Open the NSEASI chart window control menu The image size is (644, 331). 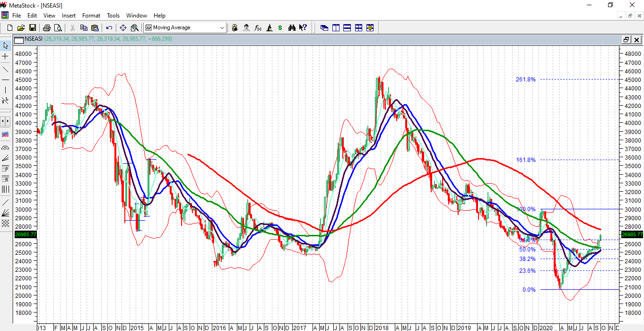[x=19, y=39]
